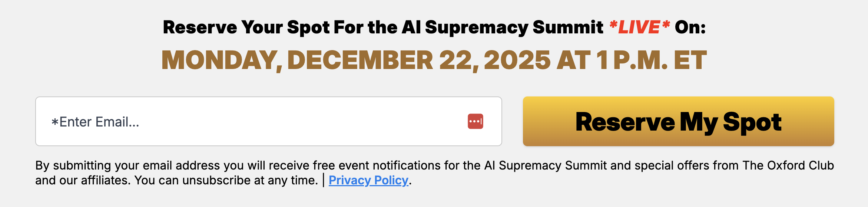The height and width of the screenshot is (207, 868).
Task: Click the asterisk before the Enter Email placeholder
Action: click(x=55, y=122)
